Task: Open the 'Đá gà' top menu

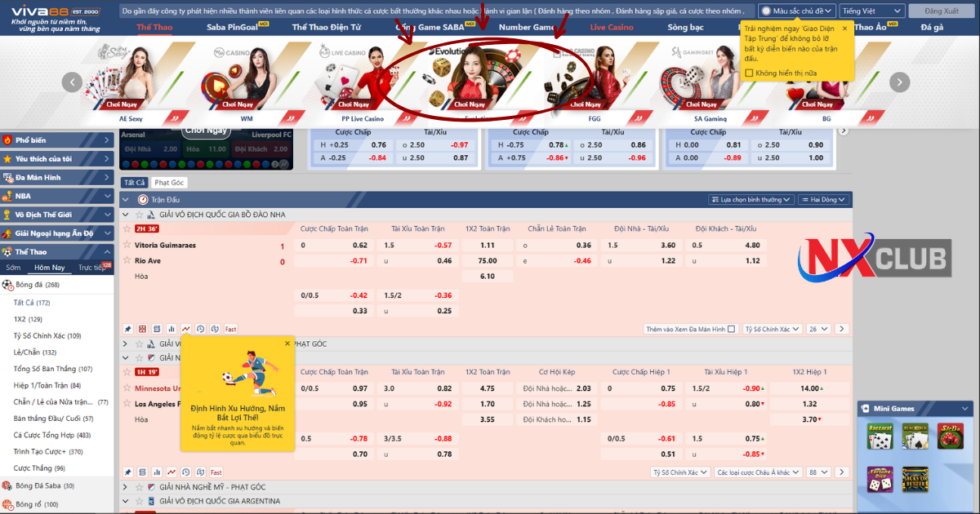Action: (x=932, y=27)
